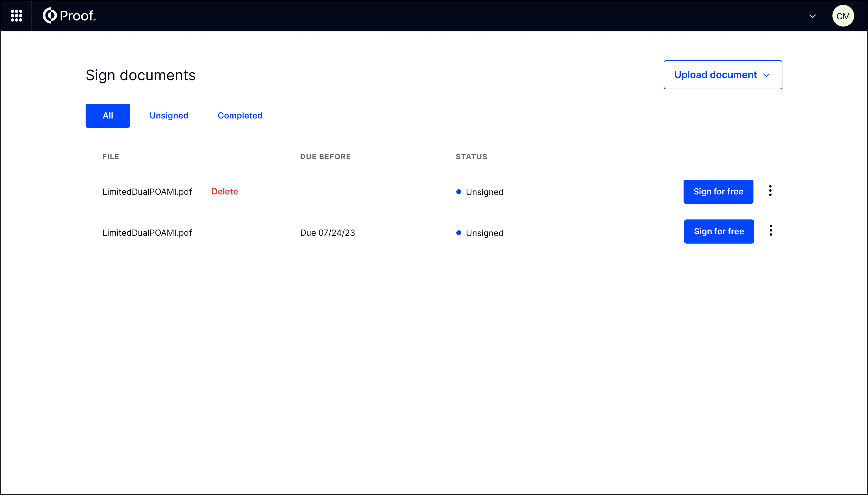Expand the header chevron next to avatar

point(812,16)
